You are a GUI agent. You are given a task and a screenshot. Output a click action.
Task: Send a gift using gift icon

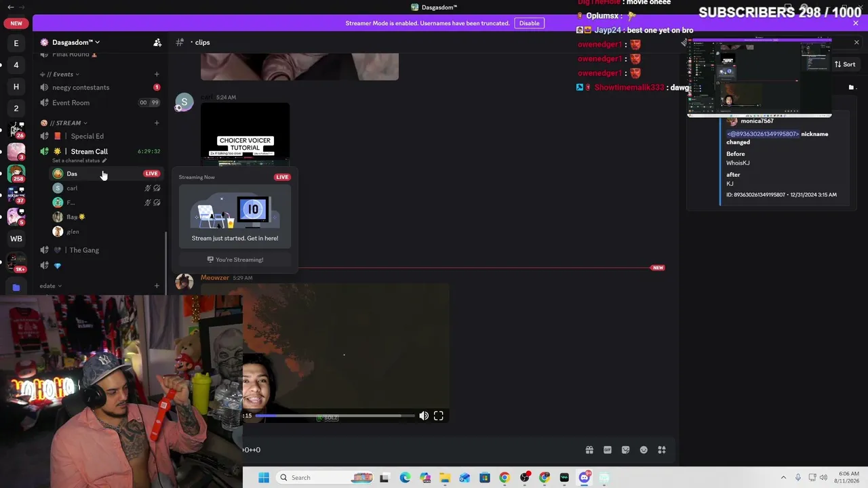pos(589,449)
